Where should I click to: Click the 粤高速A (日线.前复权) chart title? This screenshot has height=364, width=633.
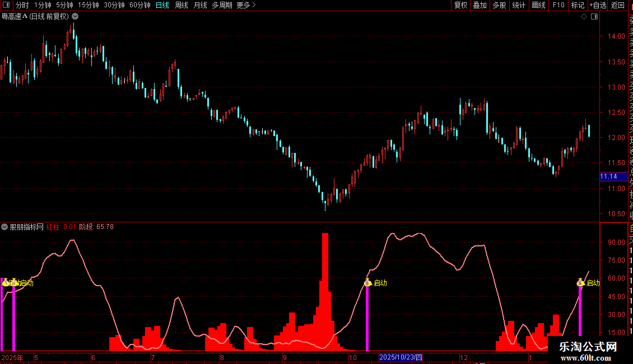pyautogui.click(x=35, y=17)
